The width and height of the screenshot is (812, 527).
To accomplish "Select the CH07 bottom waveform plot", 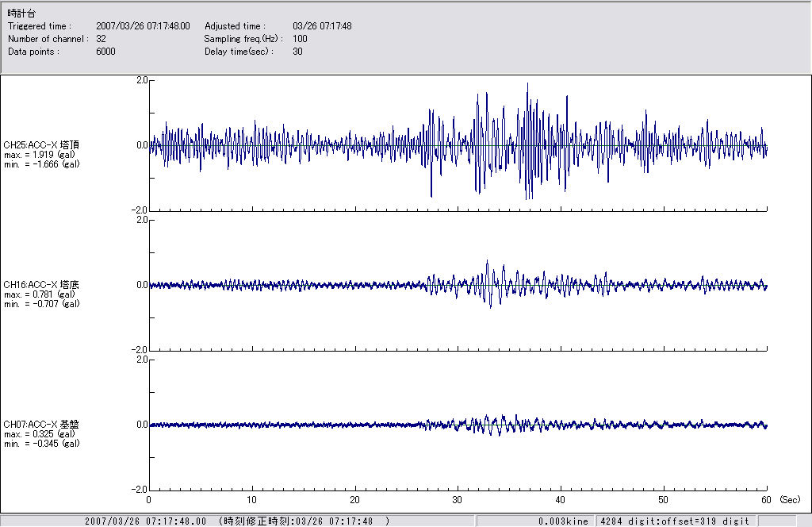I will pyautogui.click(x=458, y=425).
